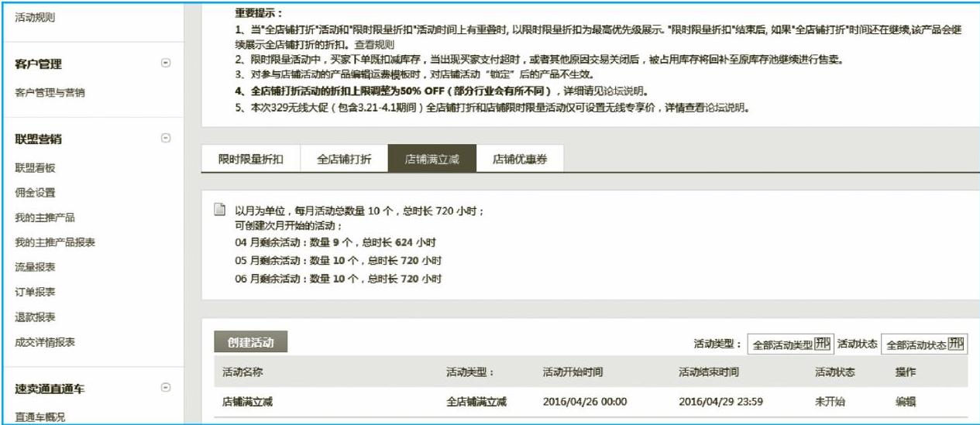Open 佣金设置 in the sidebar
The width and height of the screenshot is (980, 425).
pos(36,193)
